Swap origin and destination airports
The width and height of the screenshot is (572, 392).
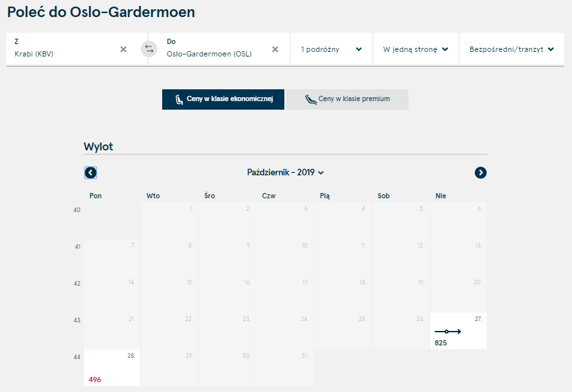pos(149,49)
